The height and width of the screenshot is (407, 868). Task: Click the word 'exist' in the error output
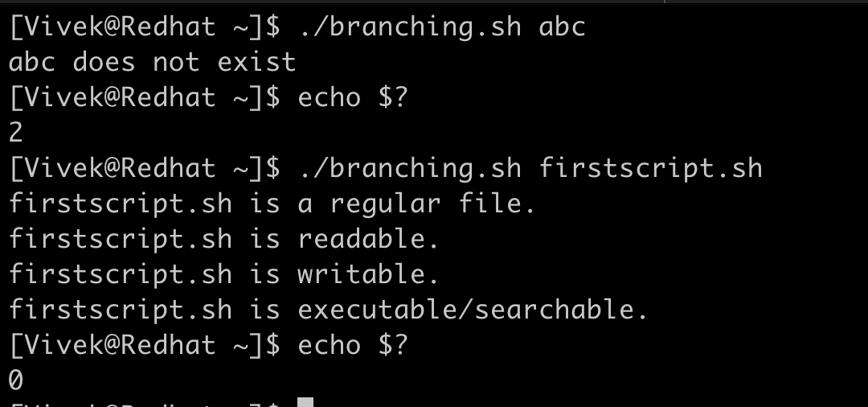[x=256, y=62]
